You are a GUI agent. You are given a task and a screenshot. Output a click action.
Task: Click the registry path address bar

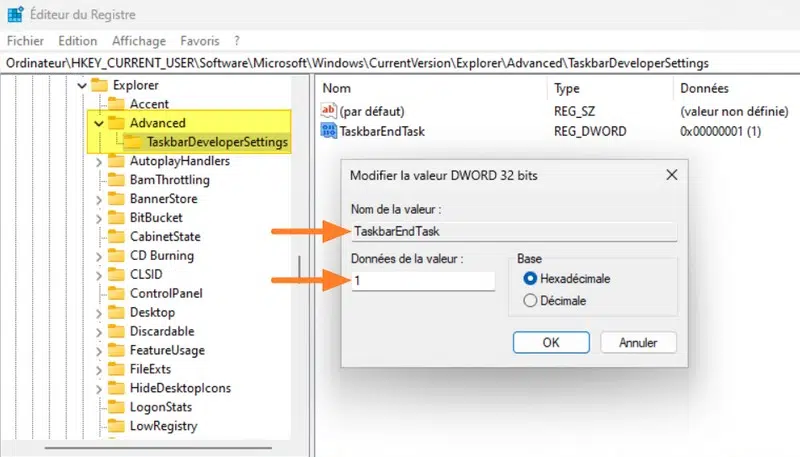coord(400,63)
